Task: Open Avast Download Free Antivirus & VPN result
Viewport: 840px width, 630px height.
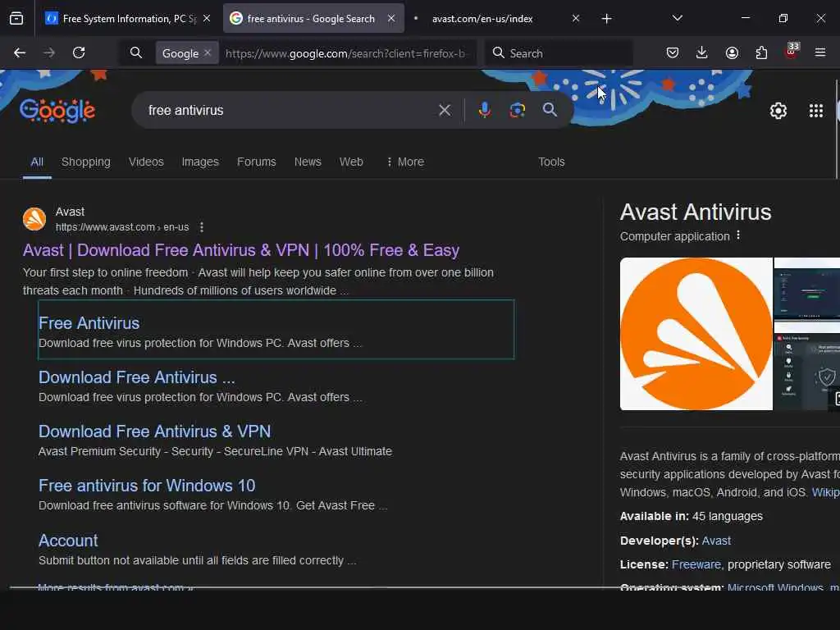Action: [x=241, y=250]
